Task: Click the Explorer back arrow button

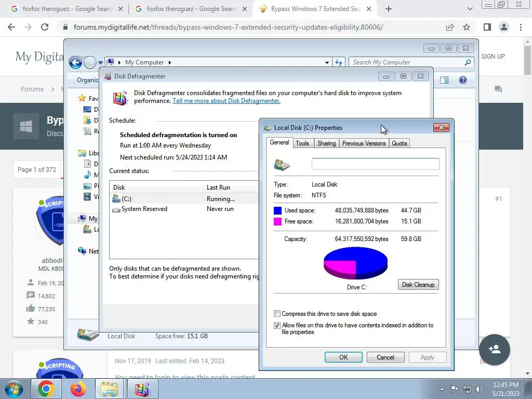Action: [x=75, y=62]
